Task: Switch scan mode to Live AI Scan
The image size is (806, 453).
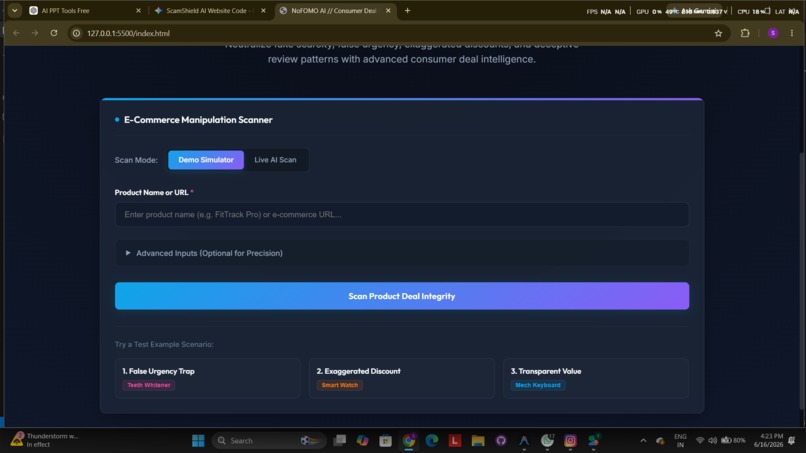Action: (x=275, y=160)
